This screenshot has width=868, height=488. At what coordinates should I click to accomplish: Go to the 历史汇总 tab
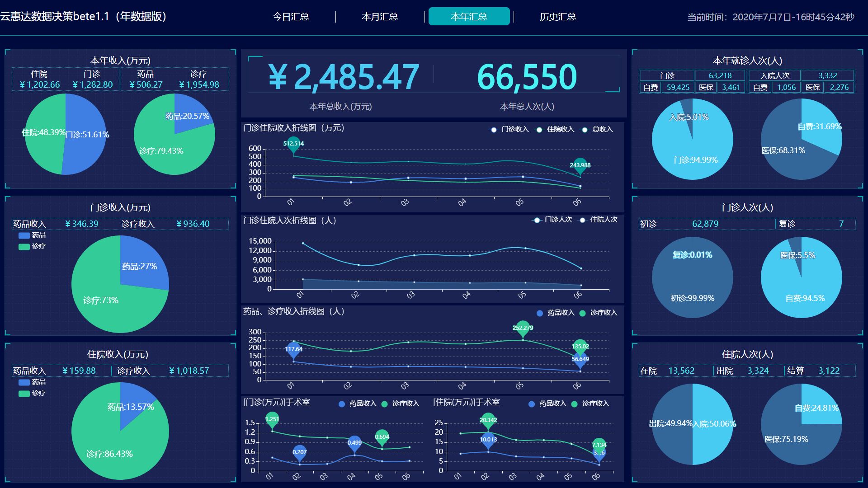[x=558, y=17]
